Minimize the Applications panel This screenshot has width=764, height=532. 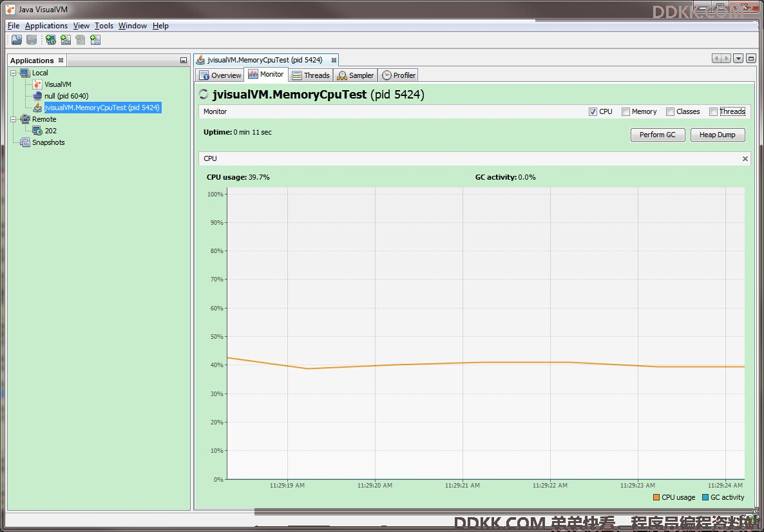pos(183,61)
